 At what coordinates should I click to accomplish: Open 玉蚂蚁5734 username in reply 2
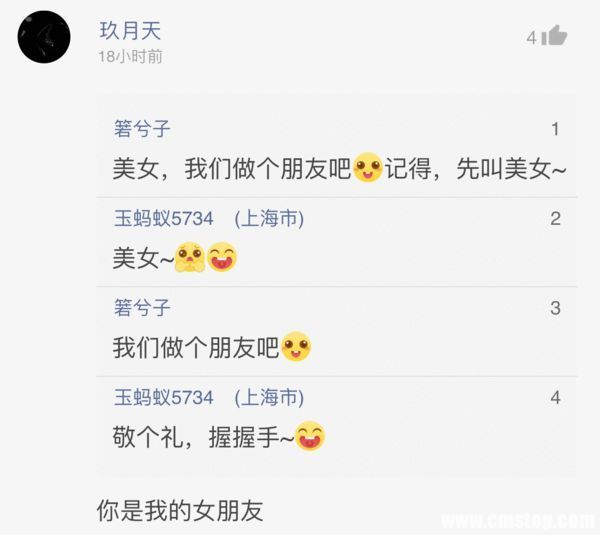[x=163, y=219]
